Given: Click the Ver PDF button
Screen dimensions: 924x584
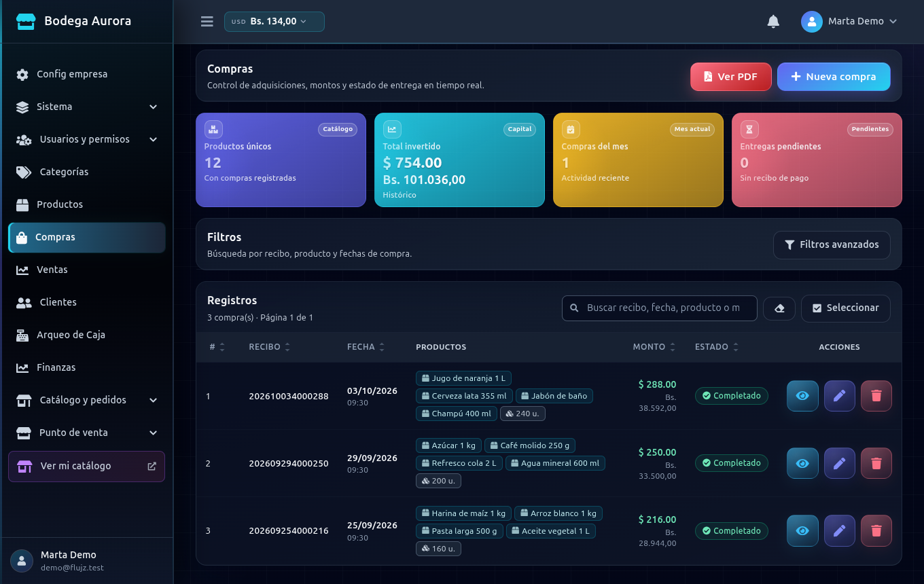Looking at the screenshot, I should [x=731, y=77].
